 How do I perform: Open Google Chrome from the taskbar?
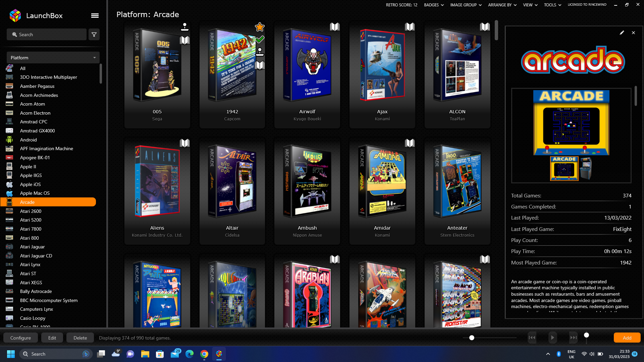click(204, 354)
